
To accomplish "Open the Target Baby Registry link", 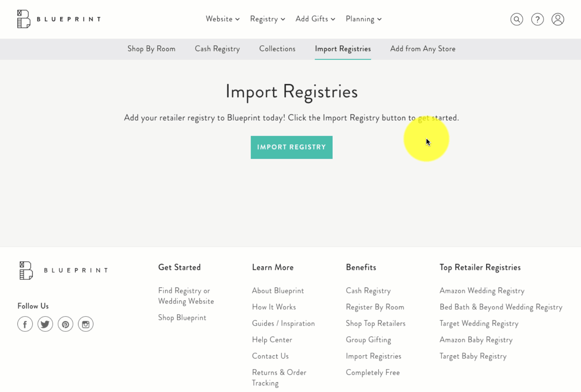I will point(473,356).
